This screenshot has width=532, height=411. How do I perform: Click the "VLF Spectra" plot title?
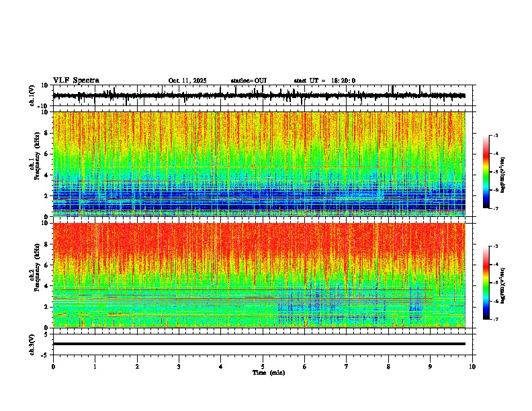click(76, 81)
